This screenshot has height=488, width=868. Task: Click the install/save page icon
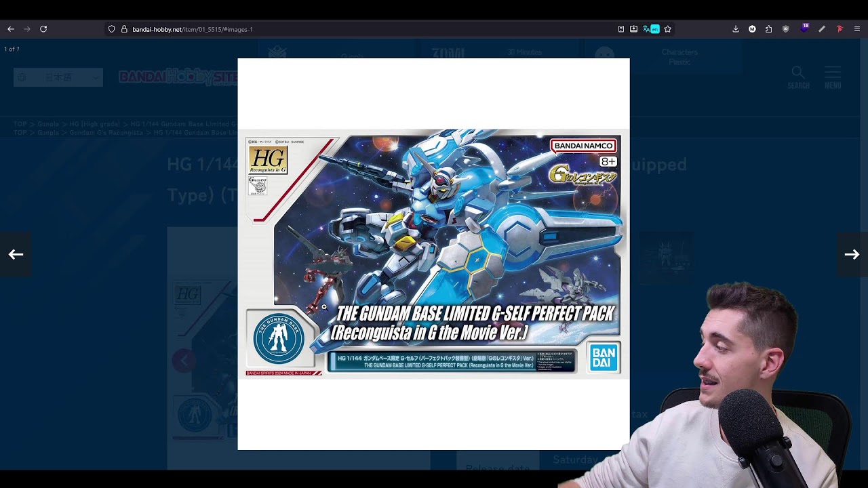[633, 29]
